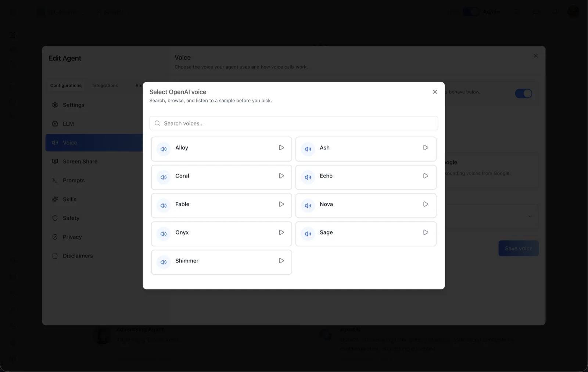Select the Voice section in sidebar
Screen dimensions: 588x372
click(x=94, y=142)
